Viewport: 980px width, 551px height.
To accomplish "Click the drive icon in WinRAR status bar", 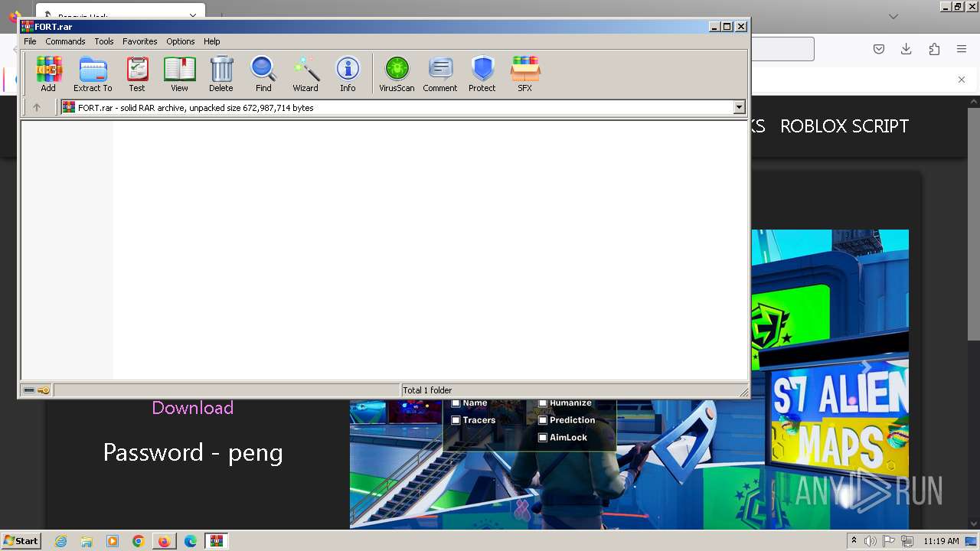I will 29,390.
